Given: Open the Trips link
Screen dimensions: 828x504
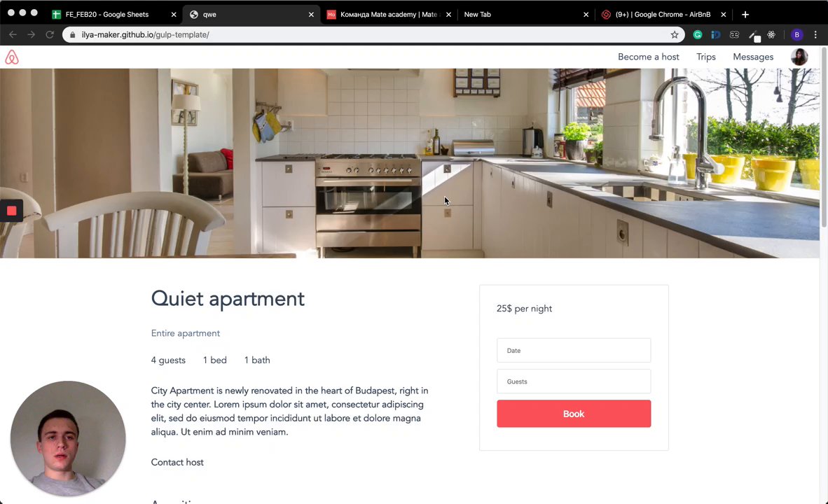Looking at the screenshot, I should point(706,57).
